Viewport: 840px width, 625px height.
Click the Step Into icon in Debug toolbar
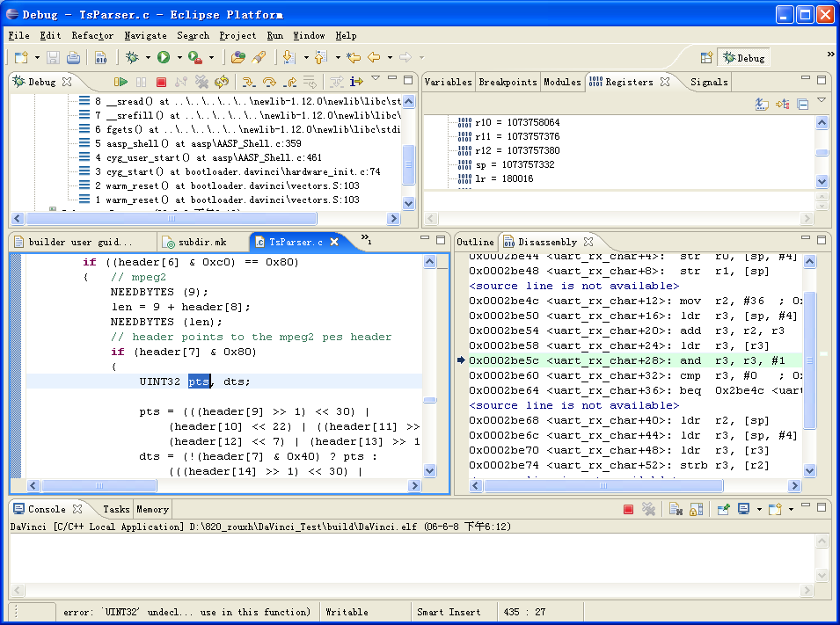click(x=247, y=81)
